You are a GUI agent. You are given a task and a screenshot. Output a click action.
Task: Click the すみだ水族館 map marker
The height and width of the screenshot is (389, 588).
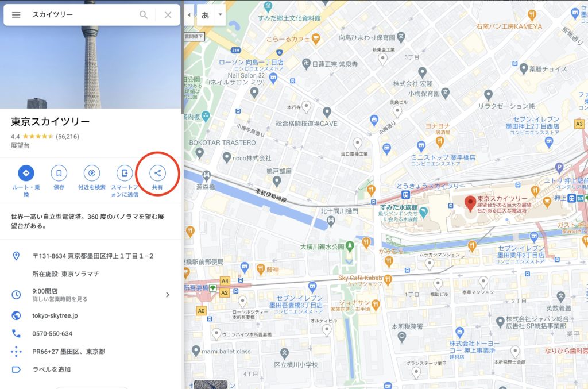pyautogui.click(x=423, y=213)
